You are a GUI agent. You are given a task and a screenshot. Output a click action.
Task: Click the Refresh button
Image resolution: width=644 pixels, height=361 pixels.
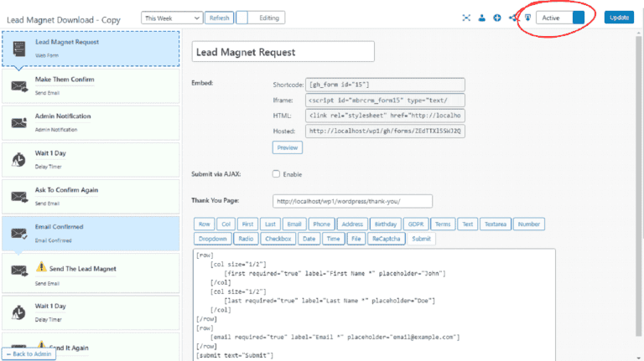pos(220,18)
